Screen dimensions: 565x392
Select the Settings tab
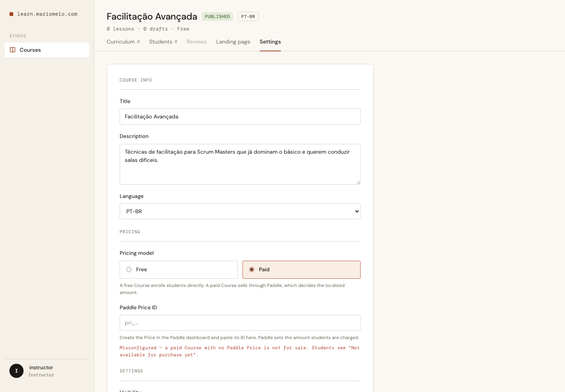pyautogui.click(x=270, y=42)
